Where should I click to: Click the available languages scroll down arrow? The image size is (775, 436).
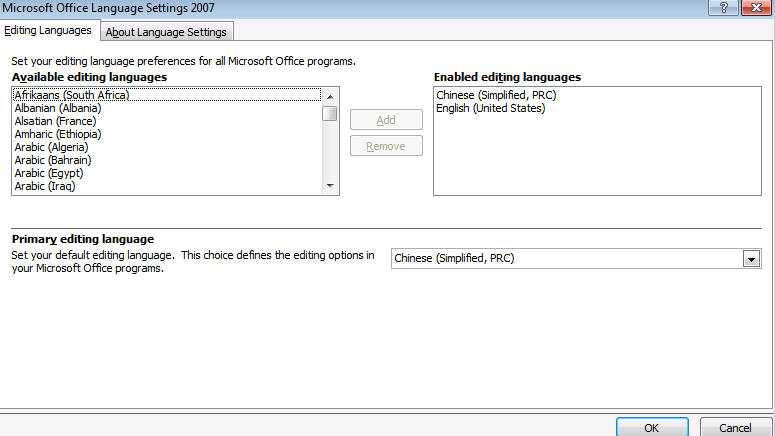tap(330, 186)
